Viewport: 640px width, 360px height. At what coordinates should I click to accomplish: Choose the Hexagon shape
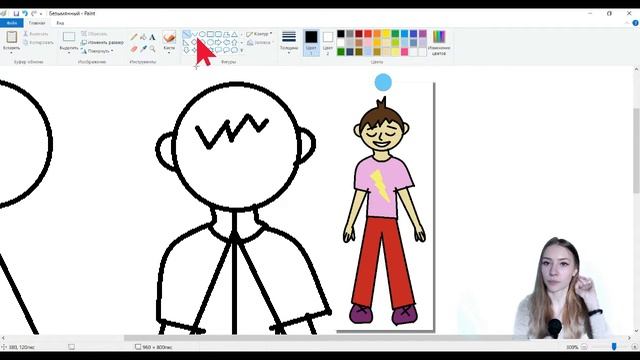(x=210, y=42)
